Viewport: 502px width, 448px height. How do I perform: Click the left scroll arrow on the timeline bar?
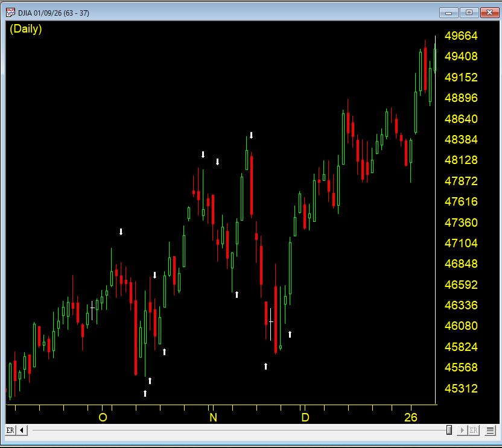click(x=22, y=430)
